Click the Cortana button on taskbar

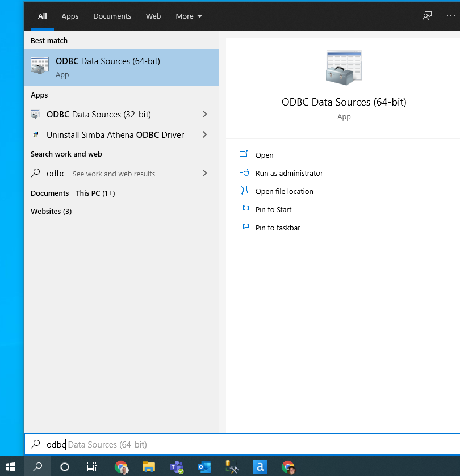(64, 466)
